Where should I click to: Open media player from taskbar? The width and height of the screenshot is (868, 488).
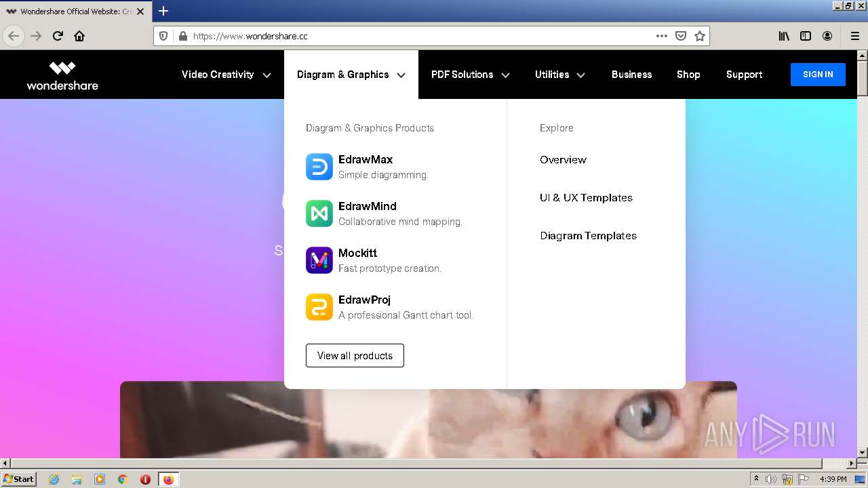tap(100, 479)
